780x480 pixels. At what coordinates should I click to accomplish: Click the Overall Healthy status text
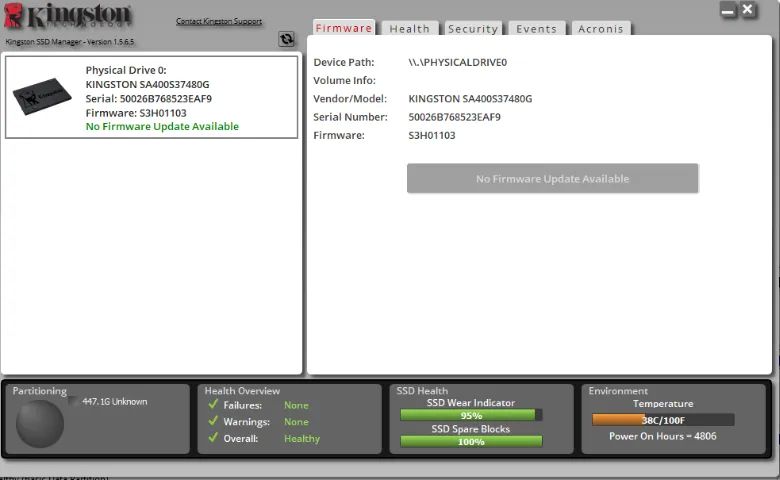pos(302,439)
